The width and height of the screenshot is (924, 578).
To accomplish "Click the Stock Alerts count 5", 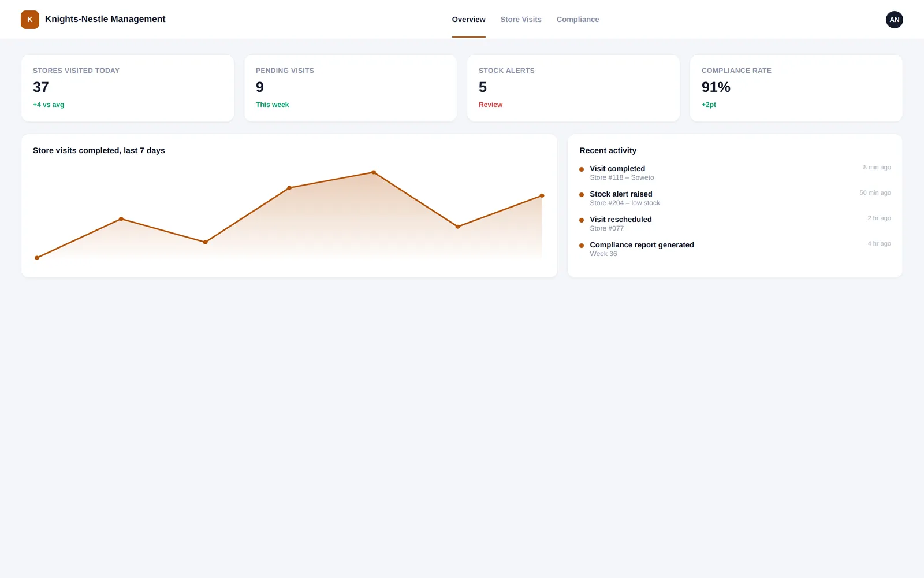I will point(483,87).
